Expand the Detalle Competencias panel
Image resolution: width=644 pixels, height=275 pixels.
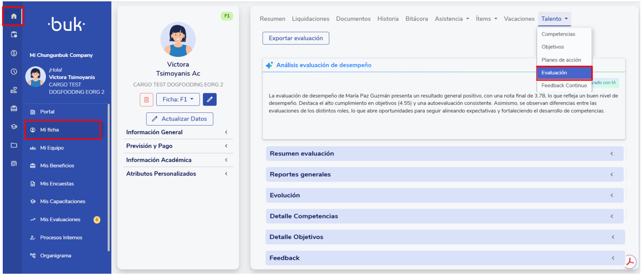[444, 216]
